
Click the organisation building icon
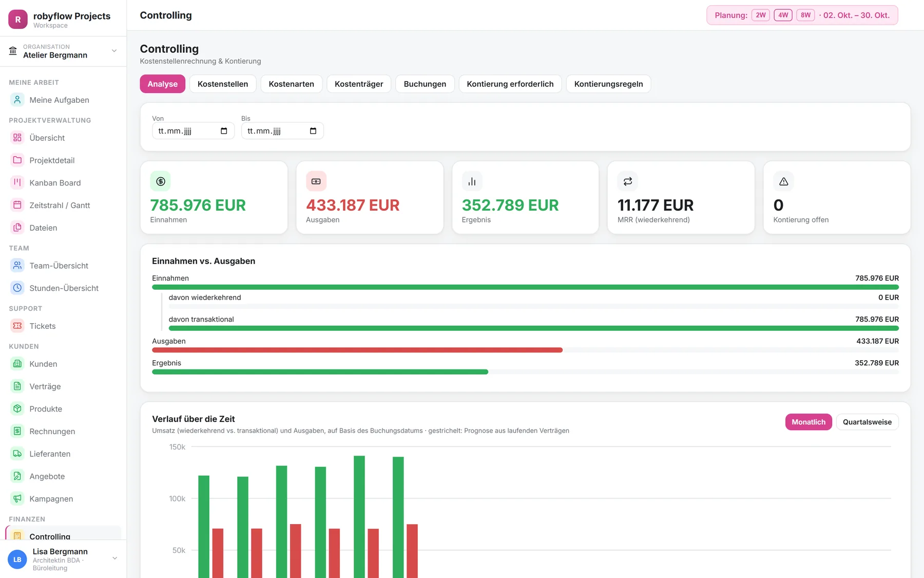pos(13,51)
